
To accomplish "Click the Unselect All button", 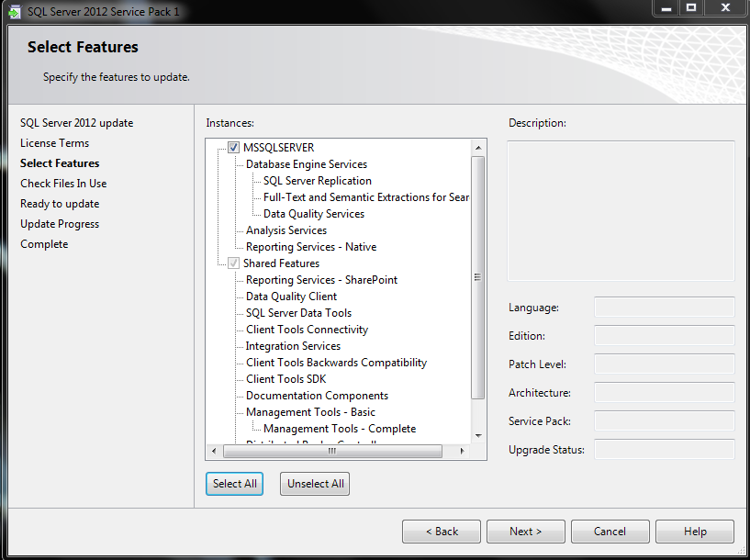I will click(x=315, y=484).
